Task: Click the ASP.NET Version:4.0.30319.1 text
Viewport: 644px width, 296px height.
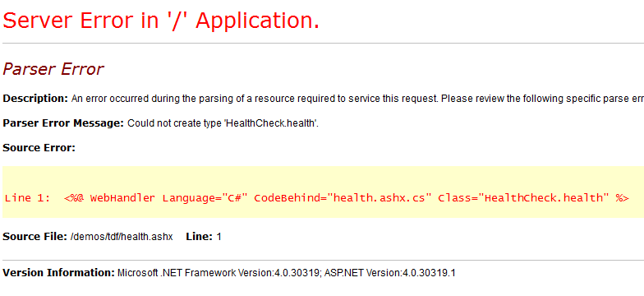Action: 389,273
